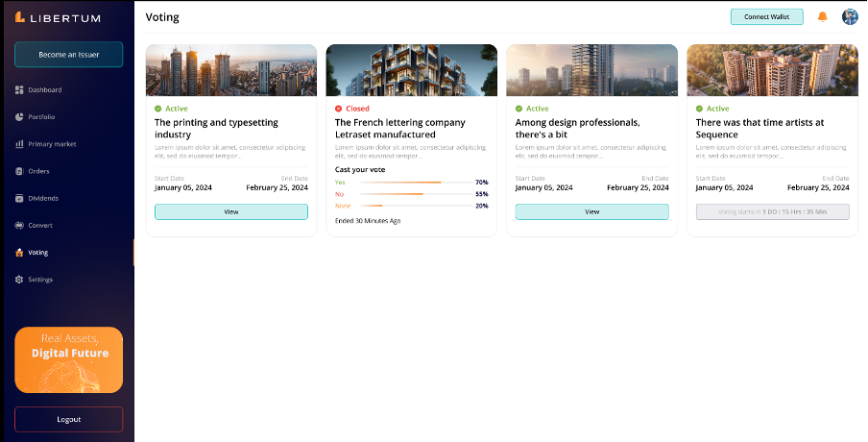Click the Dividends icon in sidebar

[x=19, y=198]
